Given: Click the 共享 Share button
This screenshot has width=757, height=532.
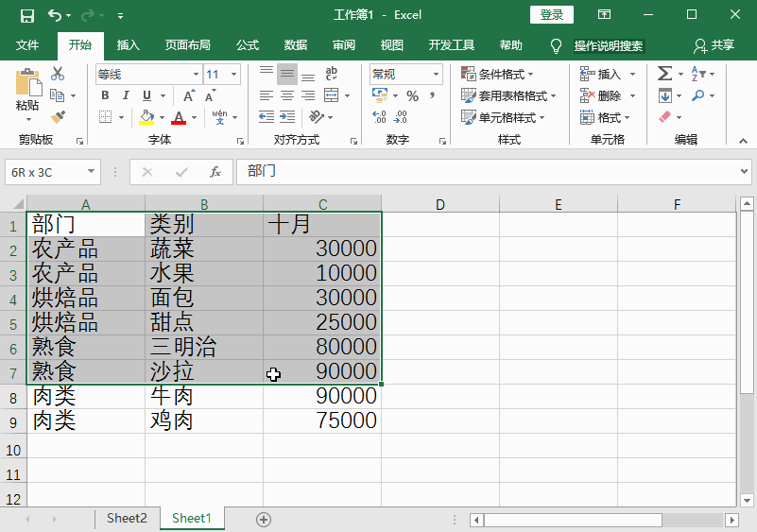Looking at the screenshot, I should (714, 45).
